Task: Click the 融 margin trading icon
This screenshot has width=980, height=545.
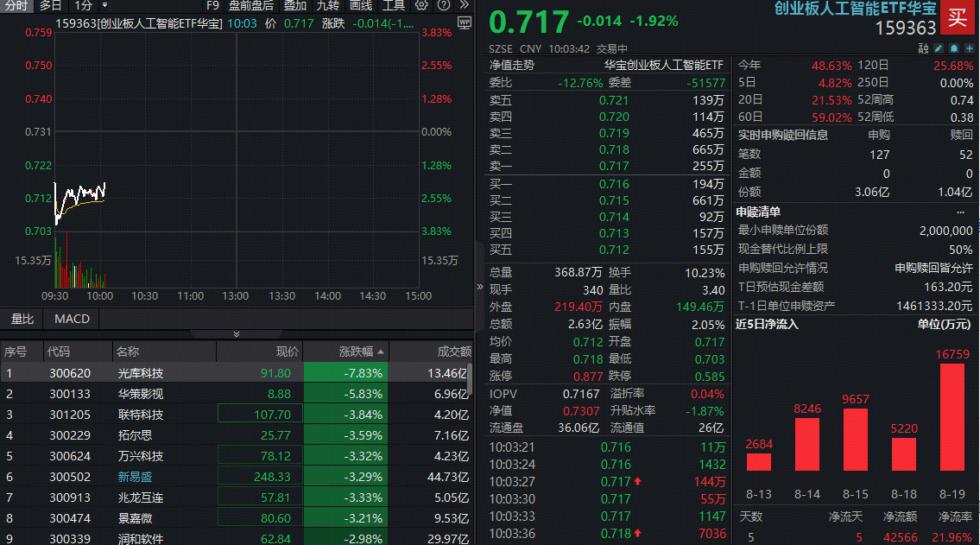Action: coord(923,48)
